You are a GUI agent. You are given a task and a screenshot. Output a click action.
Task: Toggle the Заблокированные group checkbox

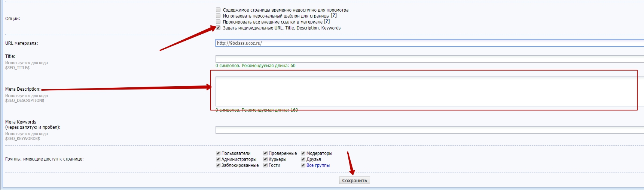tap(218, 165)
